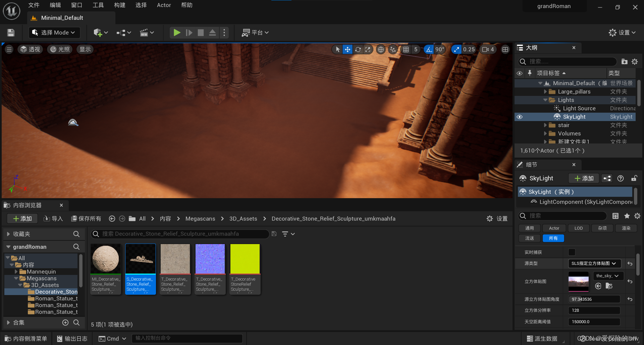The image size is (644, 345).
Task: Choose the rotate tool in viewport
Action: (358, 50)
